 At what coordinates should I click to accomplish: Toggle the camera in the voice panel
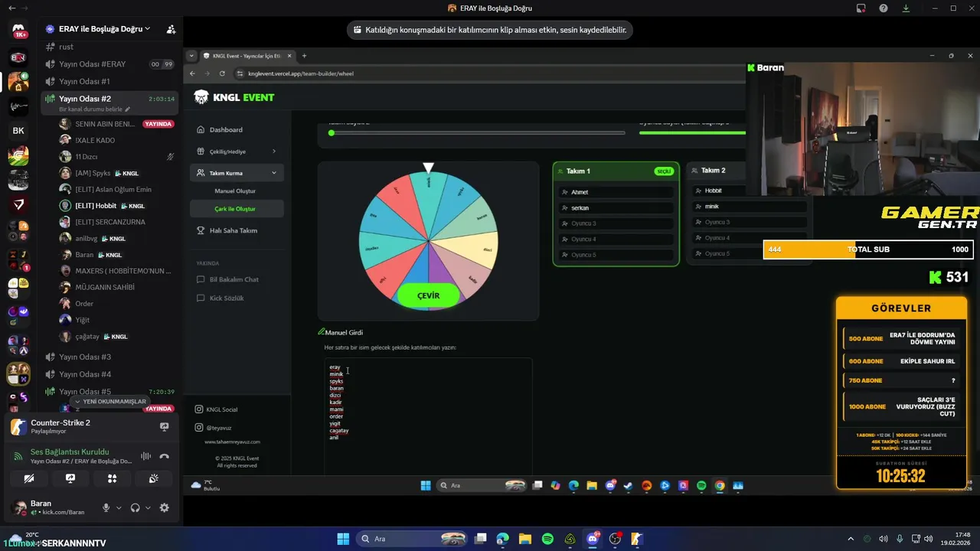29,478
